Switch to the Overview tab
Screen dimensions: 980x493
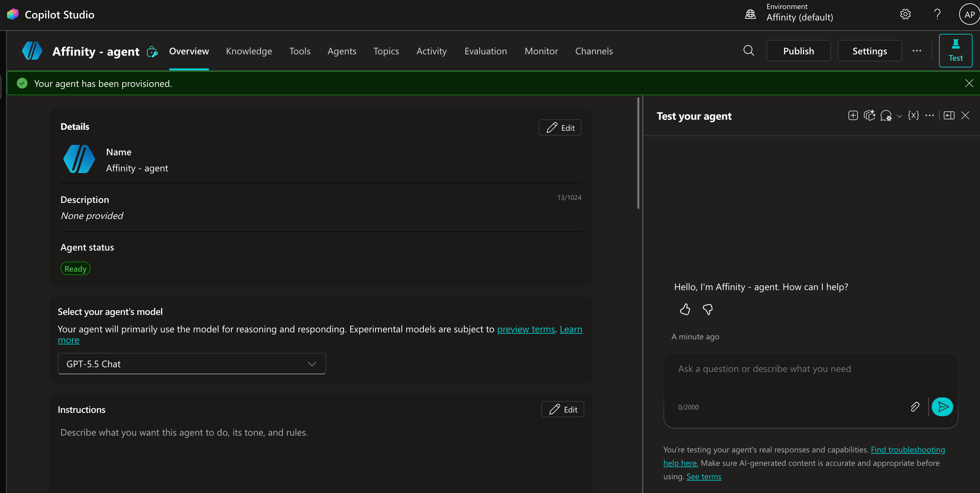point(189,51)
